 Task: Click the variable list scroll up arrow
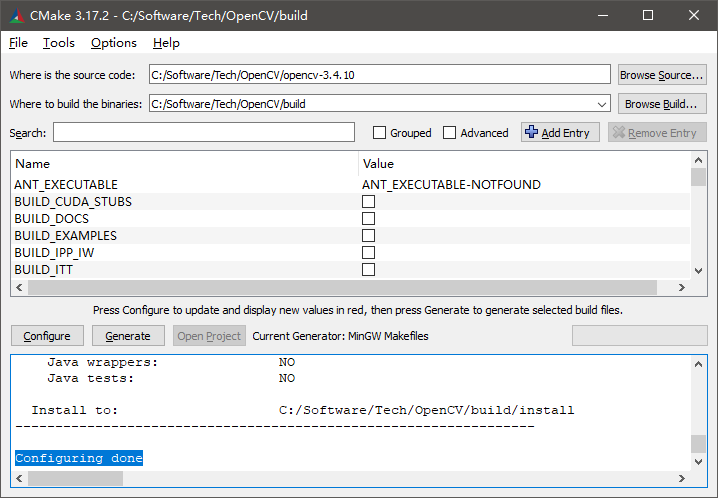[698, 160]
